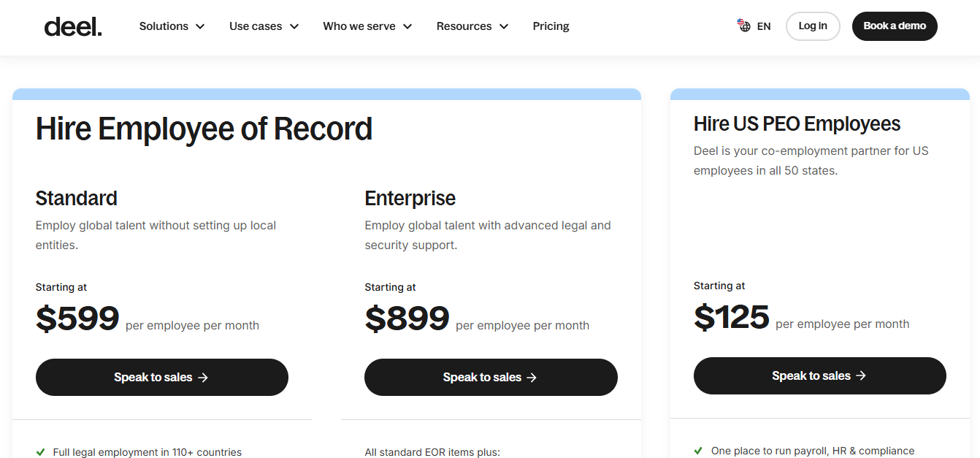This screenshot has width=980, height=458.
Task: Click the green checkmark beside One place to run payroll
Action: [698, 451]
